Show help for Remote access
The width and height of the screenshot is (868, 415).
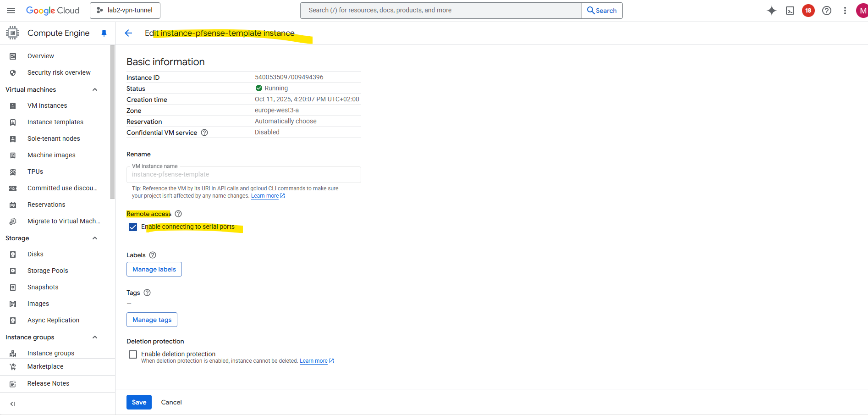pyautogui.click(x=178, y=214)
